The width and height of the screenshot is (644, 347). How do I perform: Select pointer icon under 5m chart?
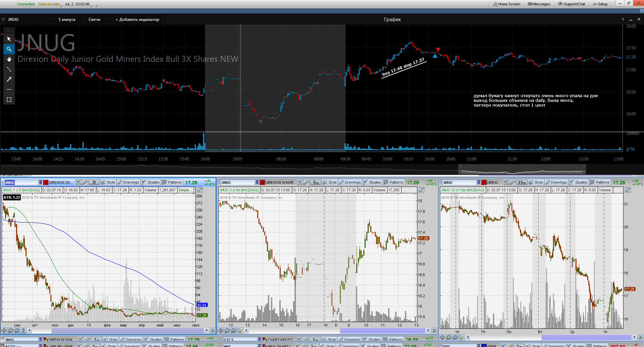coord(240,331)
